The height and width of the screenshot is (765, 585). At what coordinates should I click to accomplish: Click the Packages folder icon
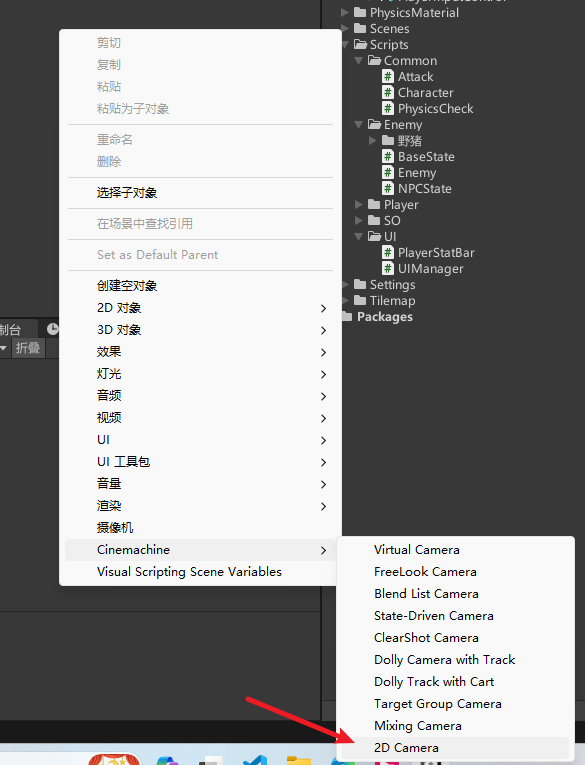(347, 317)
